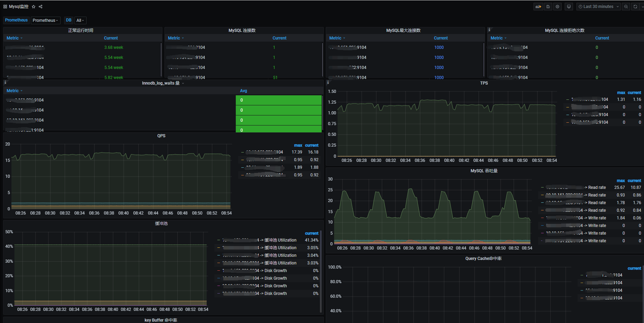Cycle view mode with the monitor icon
The width and height of the screenshot is (644, 323).
(569, 7)
